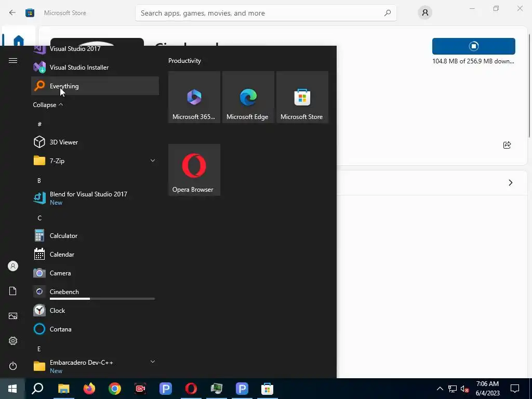Screen dimensions: 532x399
Task: Click download status text 104.8 MB
Action: [x=473, y=61]
